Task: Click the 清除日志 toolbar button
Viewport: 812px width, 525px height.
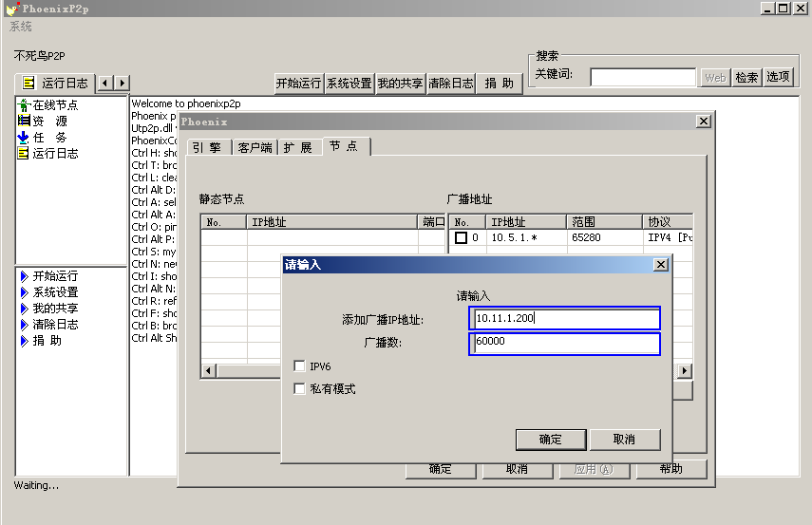Action: pos(450,83)
